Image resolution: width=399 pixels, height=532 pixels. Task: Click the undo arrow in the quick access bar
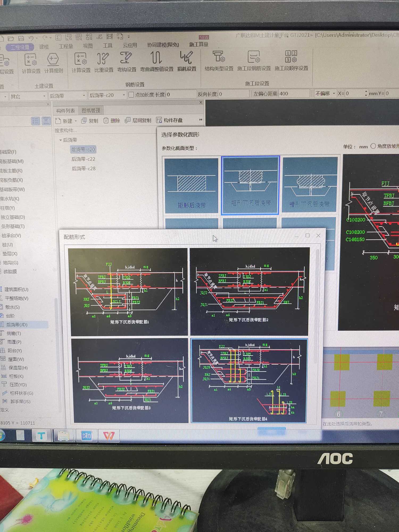(31, 38)
